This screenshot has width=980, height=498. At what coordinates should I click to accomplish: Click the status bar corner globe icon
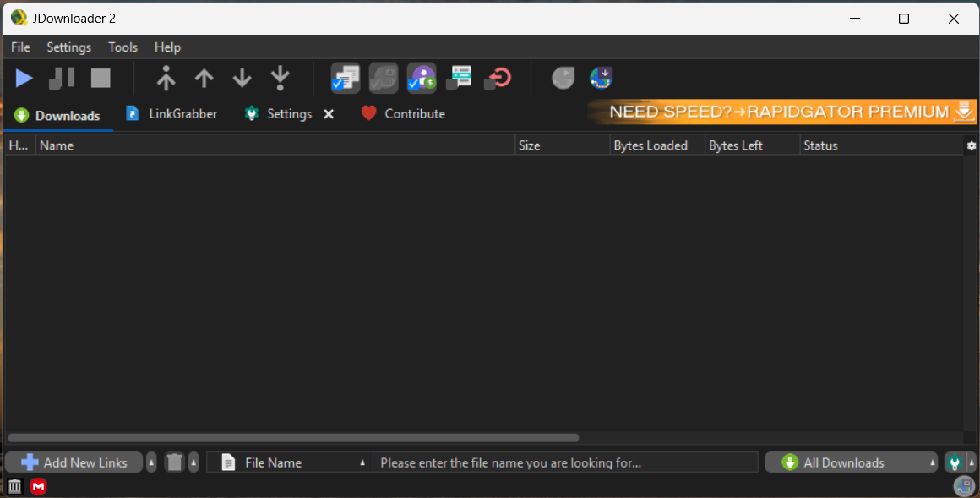tap(964, 485)
